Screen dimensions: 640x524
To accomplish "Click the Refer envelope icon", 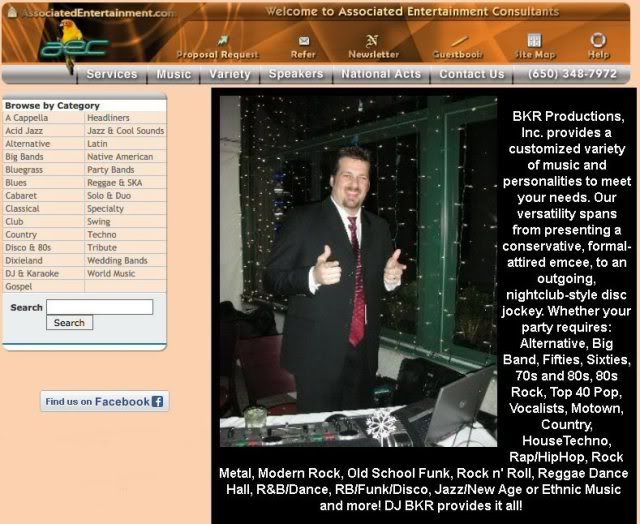I will (x=304, y=41).
